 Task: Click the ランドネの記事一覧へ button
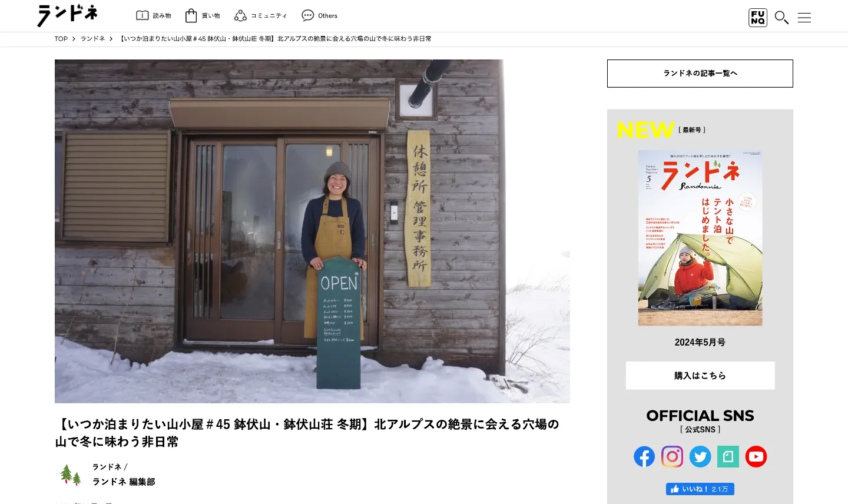tap(700, 74)
